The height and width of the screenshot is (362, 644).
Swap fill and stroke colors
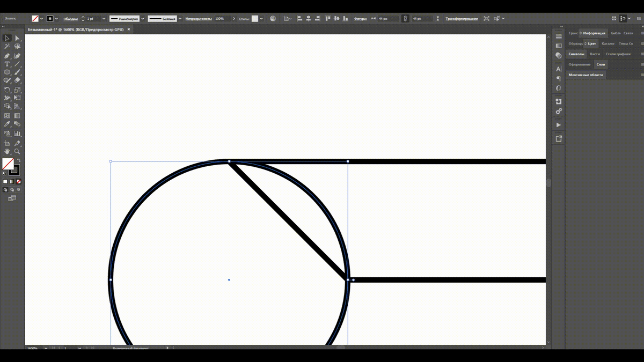18,160
